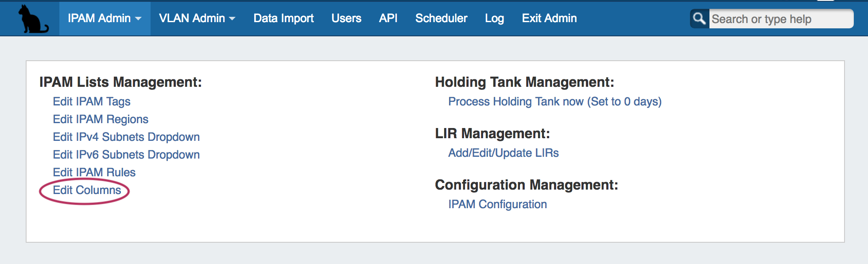
Task: Open the VLAN Admin dropdown menu
Action: [197, 18]
